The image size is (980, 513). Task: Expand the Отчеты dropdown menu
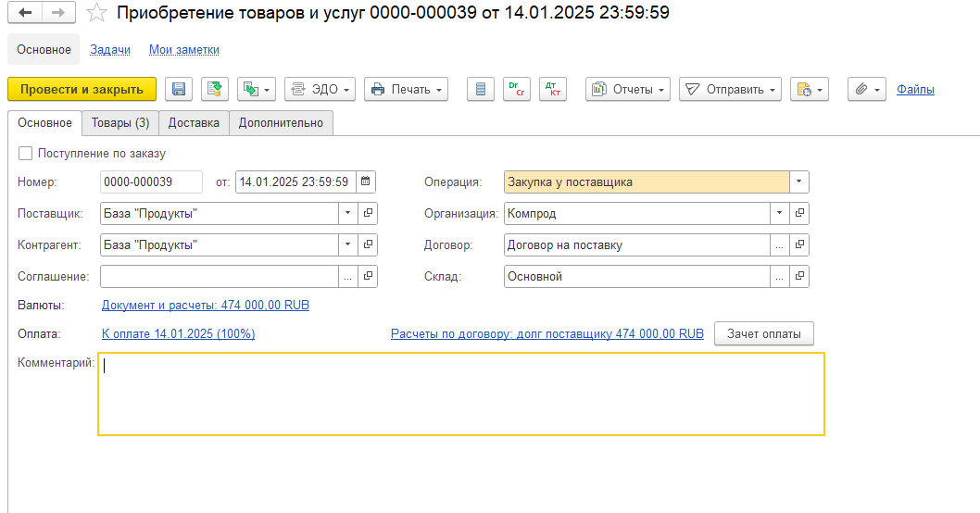coord(628,89)
